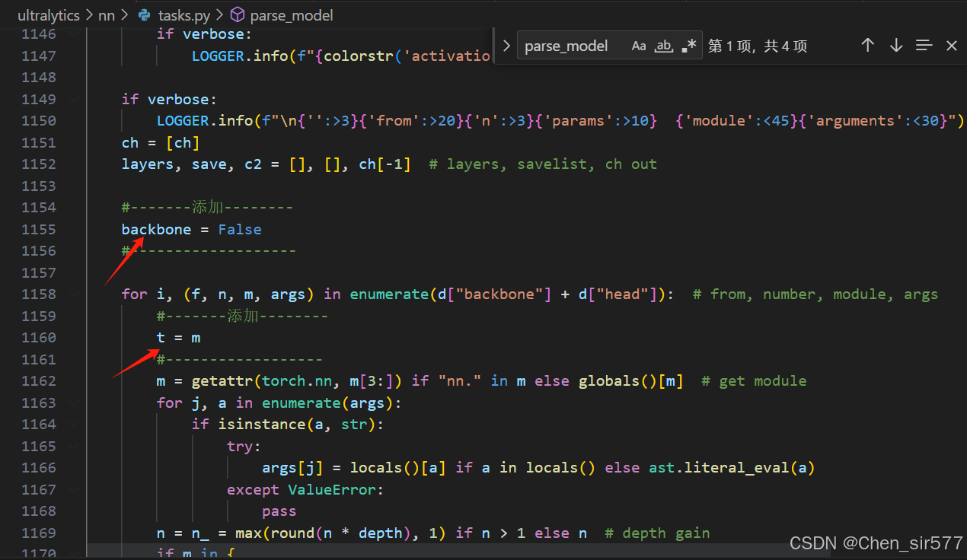The image size is (967, 560).
Task: Click '# layers, savelist, ch out' comment
Action: click(543, 164)
